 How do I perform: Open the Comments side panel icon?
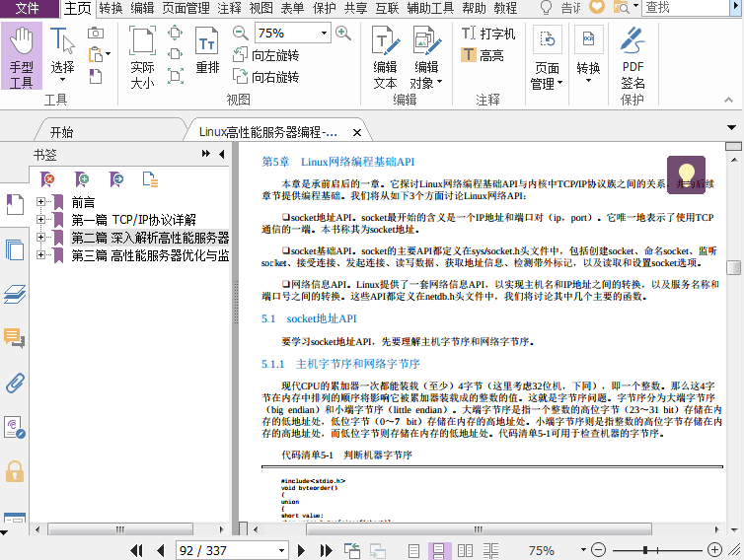click(15, 338)
